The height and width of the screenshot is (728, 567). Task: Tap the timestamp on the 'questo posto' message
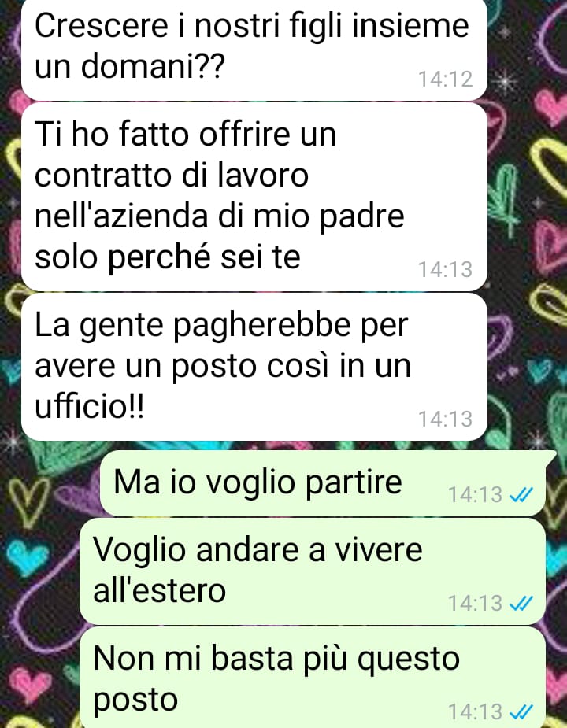click(x=475, y=711)
